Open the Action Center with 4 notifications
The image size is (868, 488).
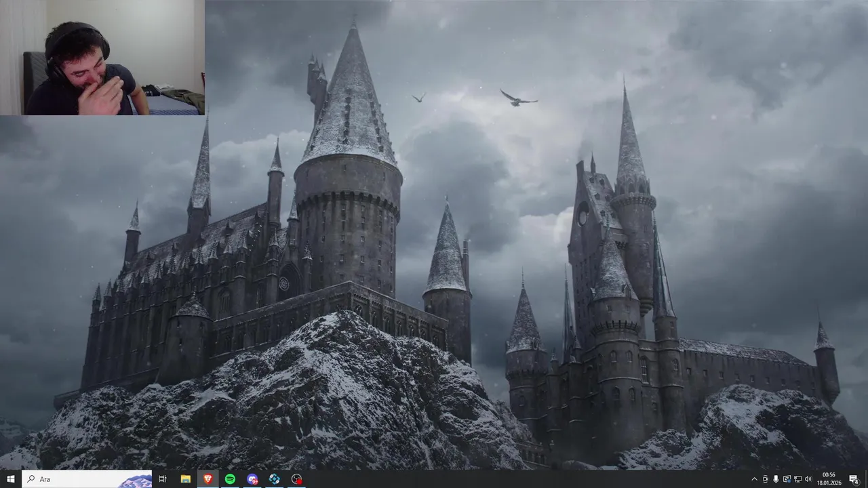(854, 479)
